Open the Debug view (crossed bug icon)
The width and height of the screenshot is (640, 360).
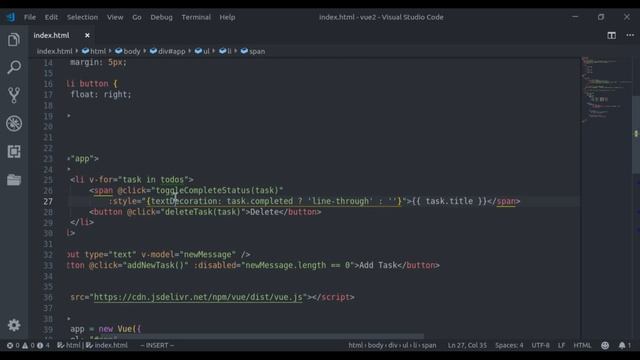[x=14, y=123]
